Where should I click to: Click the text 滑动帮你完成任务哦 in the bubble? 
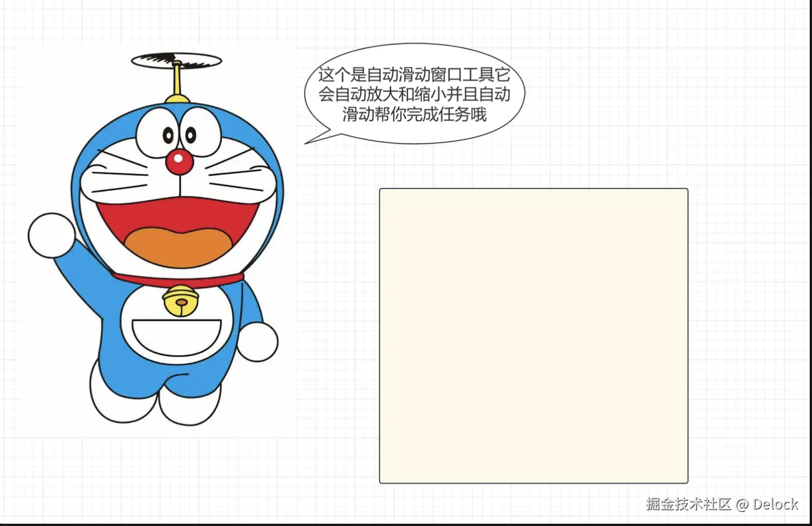[415, 114]
